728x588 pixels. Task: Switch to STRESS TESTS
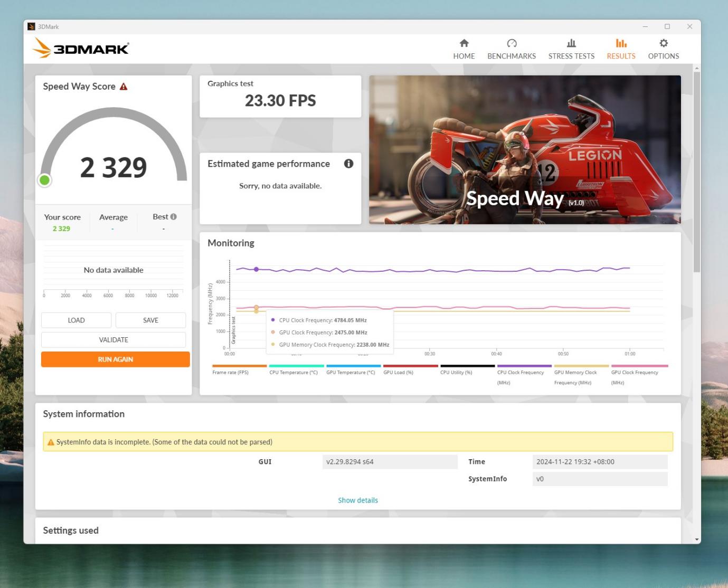tap(571, 49)
